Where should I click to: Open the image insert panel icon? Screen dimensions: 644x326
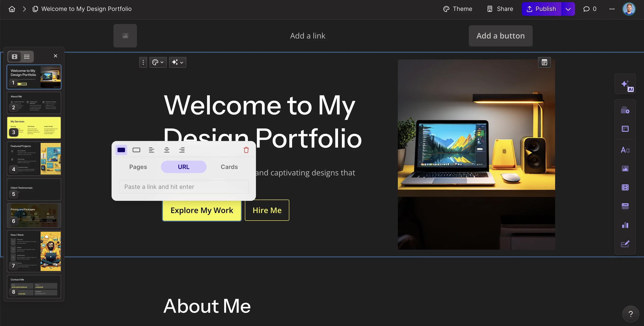(x=625, y=169)
